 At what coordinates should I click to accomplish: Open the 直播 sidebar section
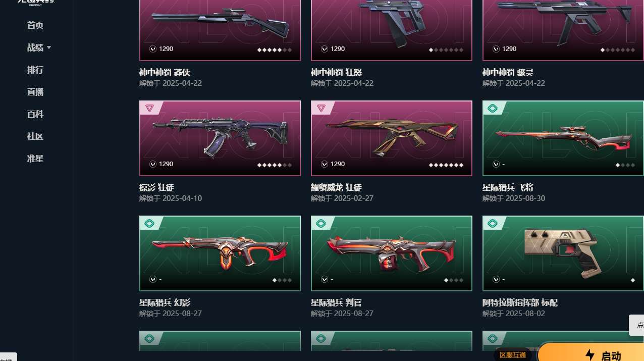pyautogui.click(x=35, y=92)
